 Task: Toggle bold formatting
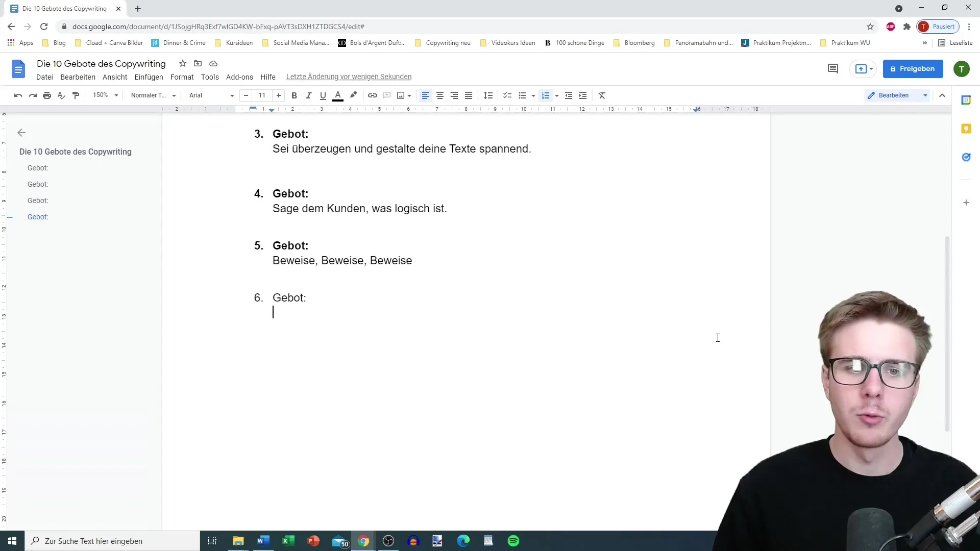pos(294,95)
